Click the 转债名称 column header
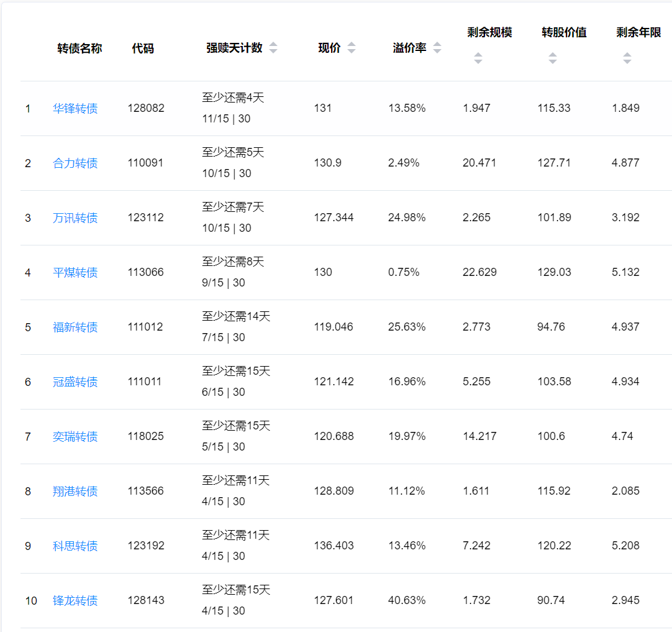The width and height of the screenshot is (672, 632). pyautogui.click(x=79, y=48)
